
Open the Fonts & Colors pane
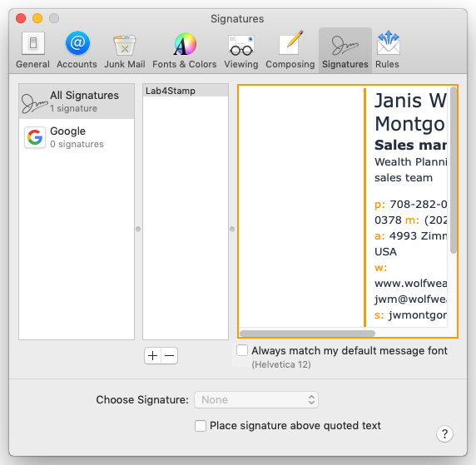[x=185, y=51]
